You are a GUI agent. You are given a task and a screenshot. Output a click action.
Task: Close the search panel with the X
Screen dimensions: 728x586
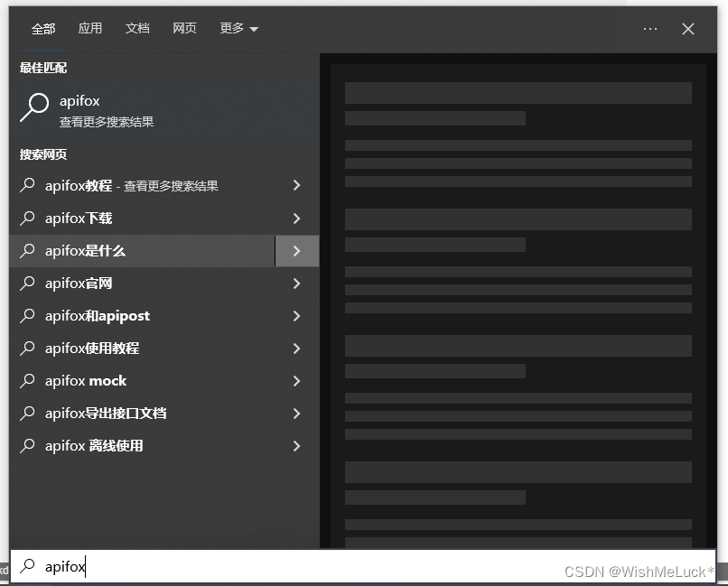pos(688,29)
